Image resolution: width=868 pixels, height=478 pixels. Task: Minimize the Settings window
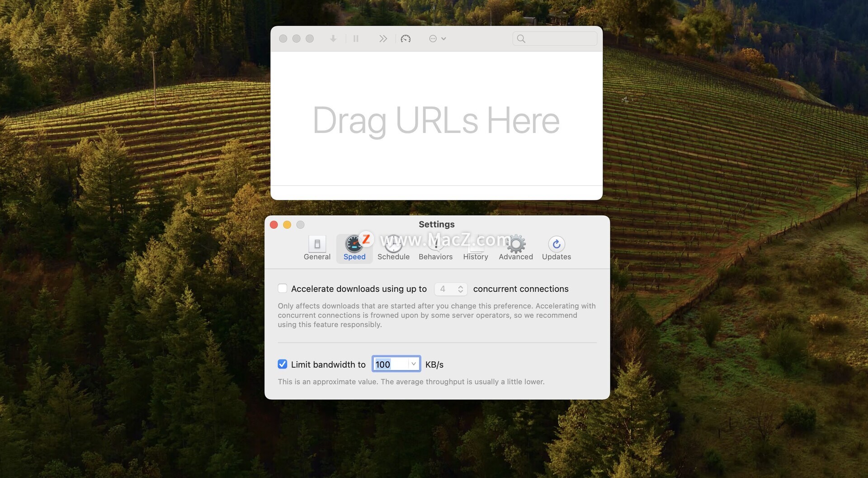(287, 225)
